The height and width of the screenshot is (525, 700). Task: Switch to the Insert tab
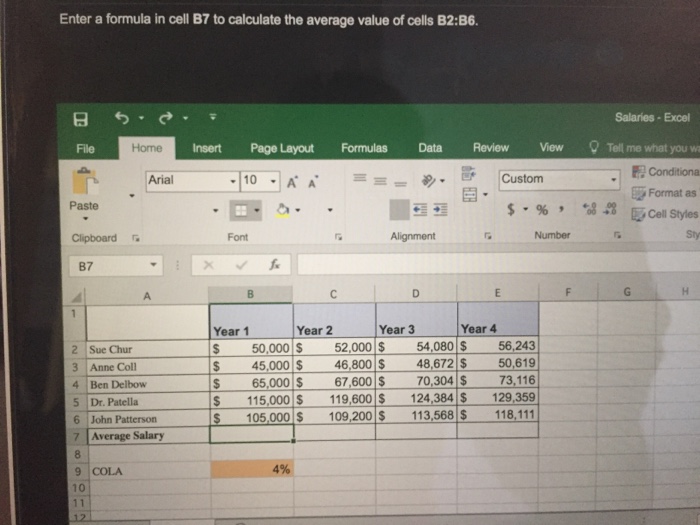(207, 148)
